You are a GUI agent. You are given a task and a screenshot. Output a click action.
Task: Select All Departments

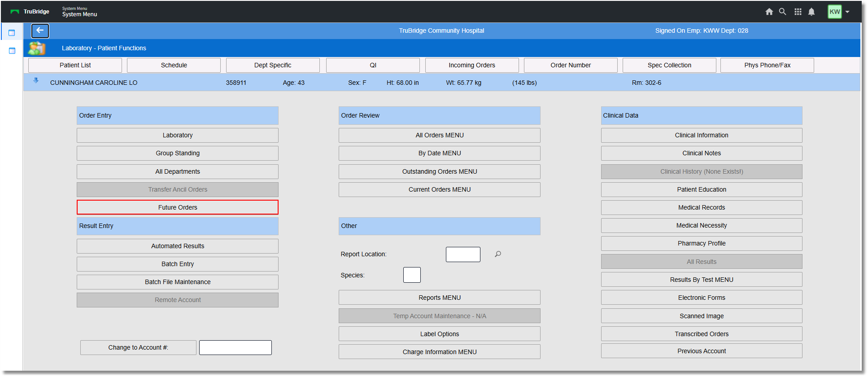178,171
